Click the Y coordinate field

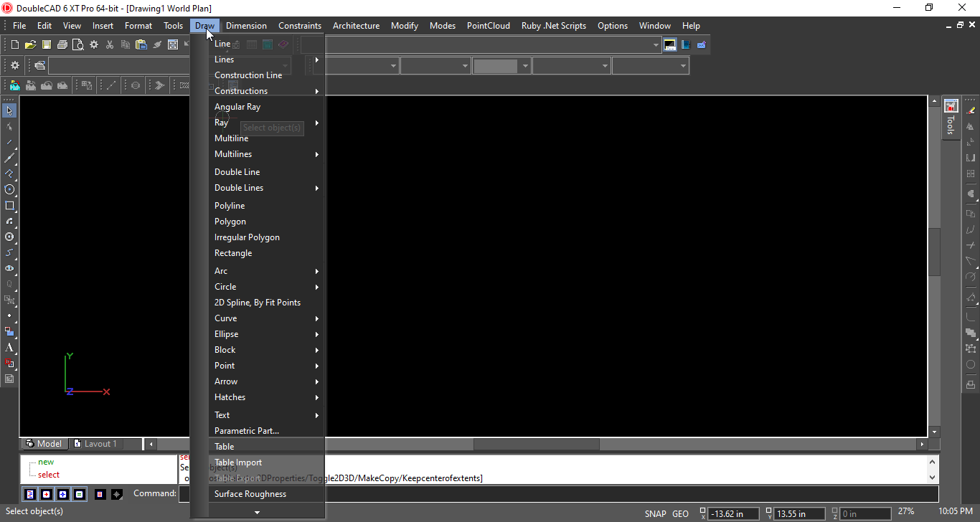[x=800, y=513]
